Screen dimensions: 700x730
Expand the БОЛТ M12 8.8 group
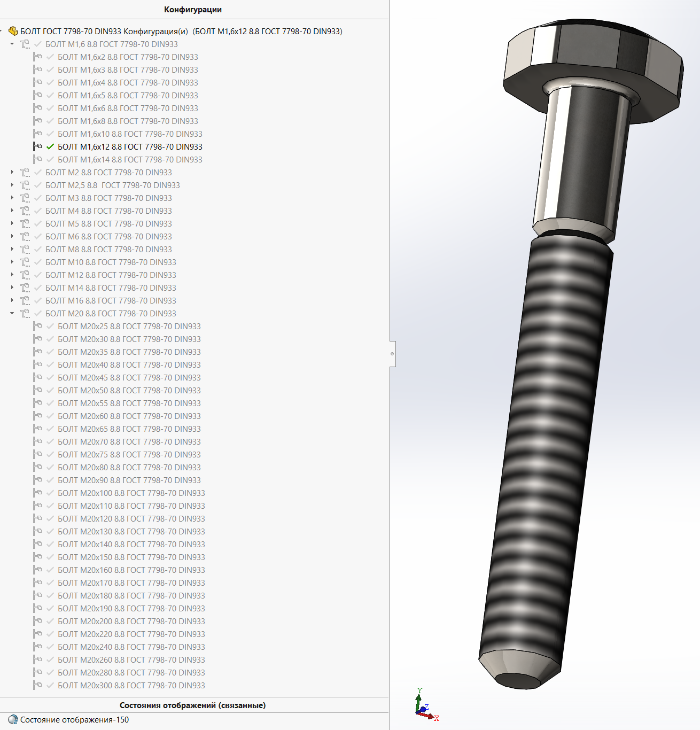pyautogui.click(x=12, y=275)
